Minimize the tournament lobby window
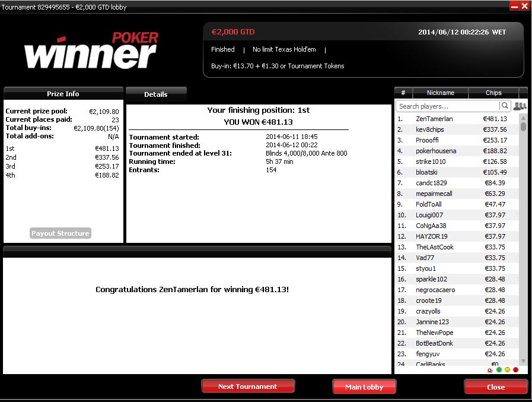Image resolution: width=532 pixels, height=402 pixels. pyautogui.click(x=514, y=6)
